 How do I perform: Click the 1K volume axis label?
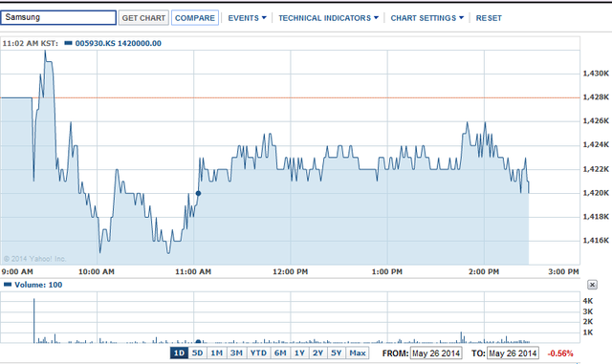588,332
